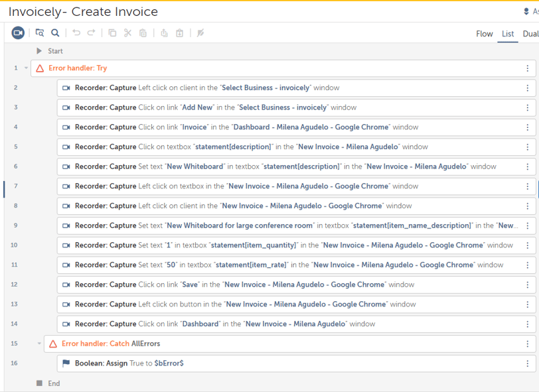
Task: Click the cut scissors icon
Action: tap(127, 33)
